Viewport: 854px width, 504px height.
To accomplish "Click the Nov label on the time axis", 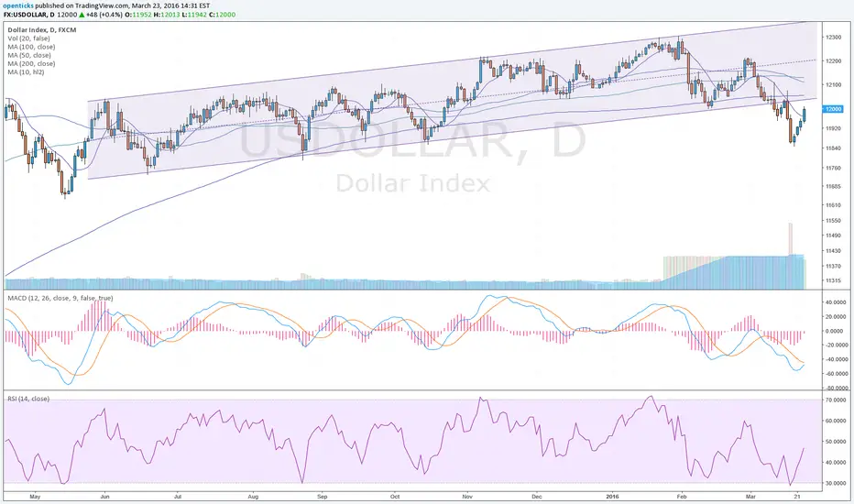I will (x=466, y=497).
